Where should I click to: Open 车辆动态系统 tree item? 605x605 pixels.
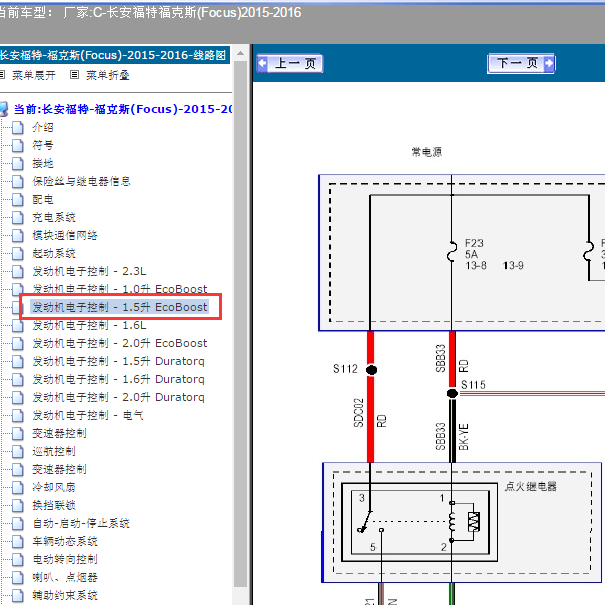tap(65, 541)
